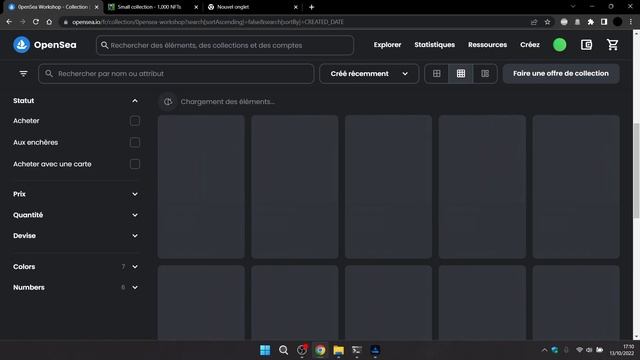640x360 pixels.
Task: Click Faire une offre de collection
Action: [x=561, y=73]
